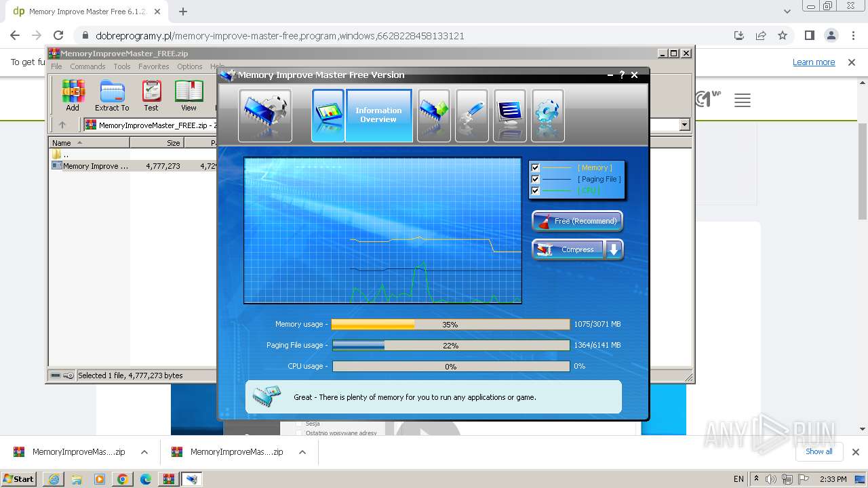Expand second MemoryImproveMas zip download options
Viewport: 868px width, 488px height.
click(302, 452)
